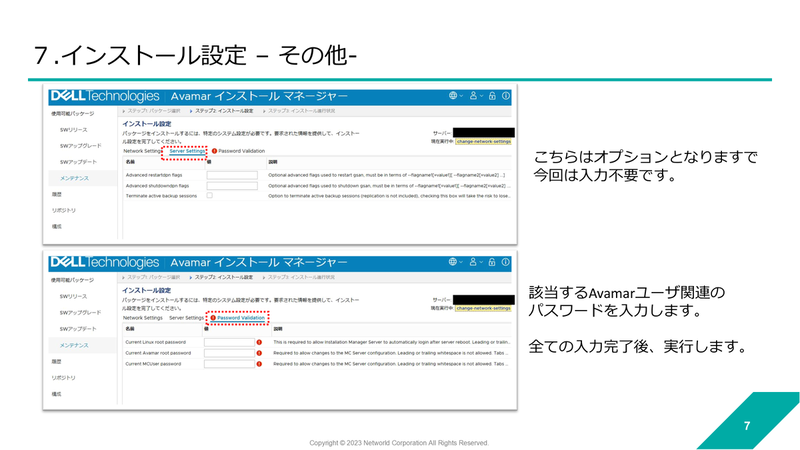Click ステップ3 インストール進行状況 in Password Validation screenshot
Viewport: 800px width, 450px height.
[301, 278]
